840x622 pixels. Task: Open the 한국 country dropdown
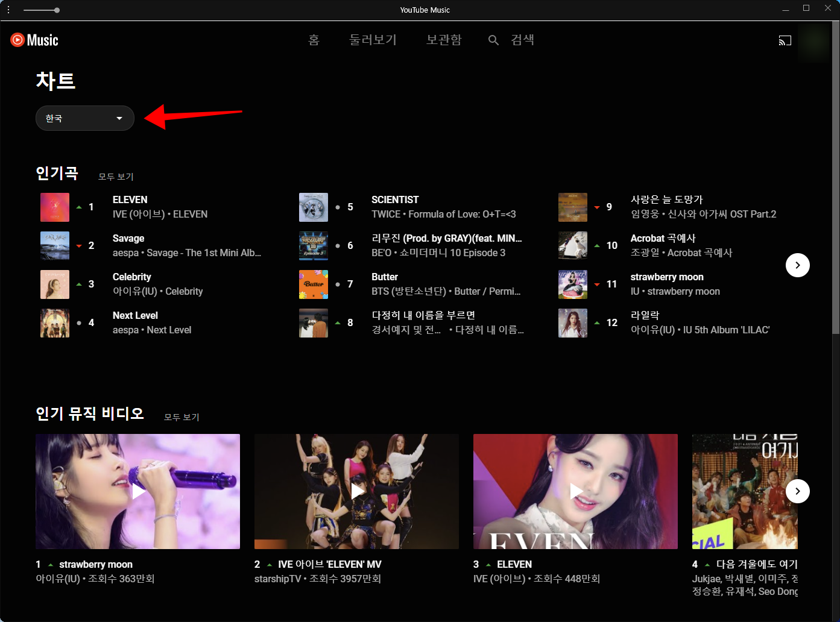click(x=85, y=118)
